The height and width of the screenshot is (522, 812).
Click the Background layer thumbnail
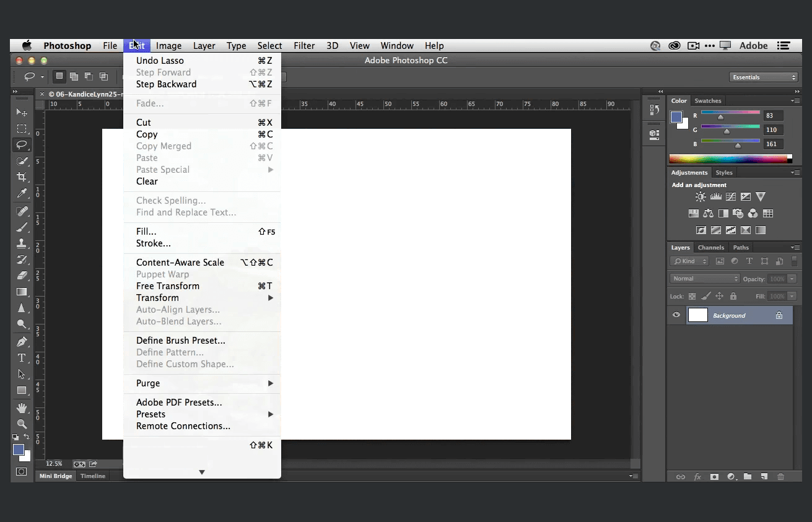click(x=698, y=315)
